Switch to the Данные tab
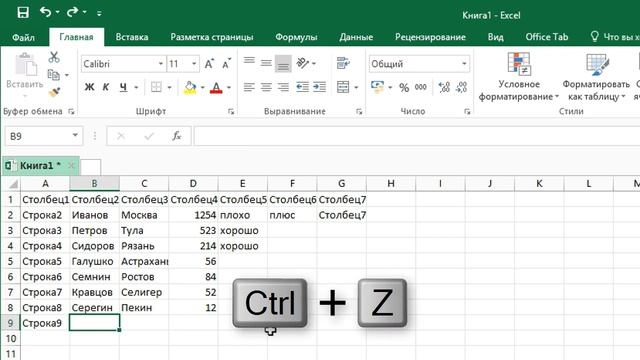The image size is (640, 360). coord(356,37)
